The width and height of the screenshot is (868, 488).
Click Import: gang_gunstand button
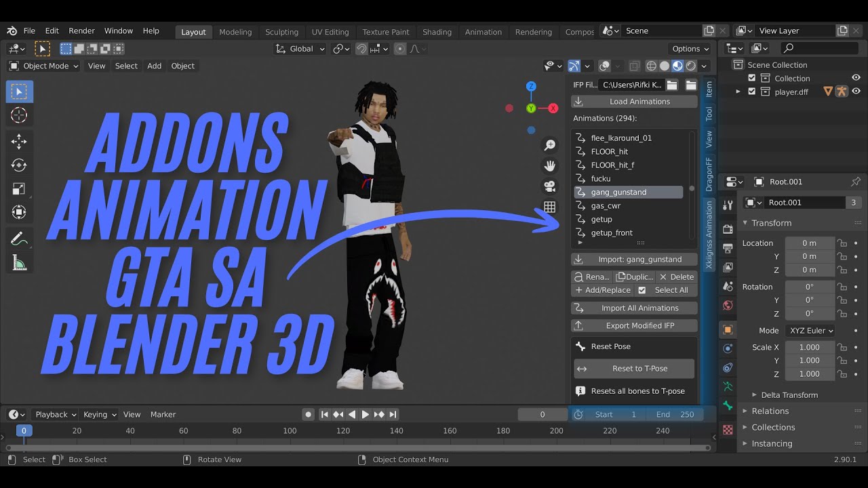tap(634, 260)
